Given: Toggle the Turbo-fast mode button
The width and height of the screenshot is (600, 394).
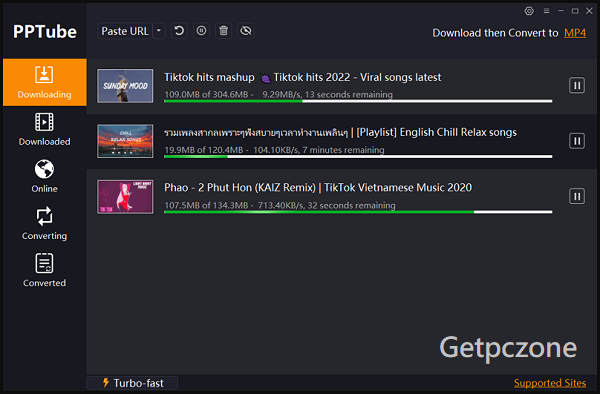Looking at the screenshot, I should 132,383.
